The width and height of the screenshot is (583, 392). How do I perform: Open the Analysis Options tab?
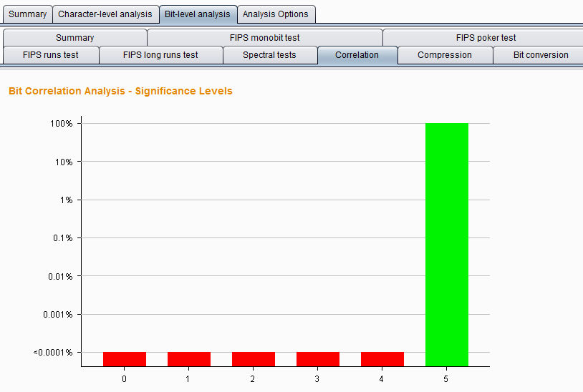tap(276, 14)
